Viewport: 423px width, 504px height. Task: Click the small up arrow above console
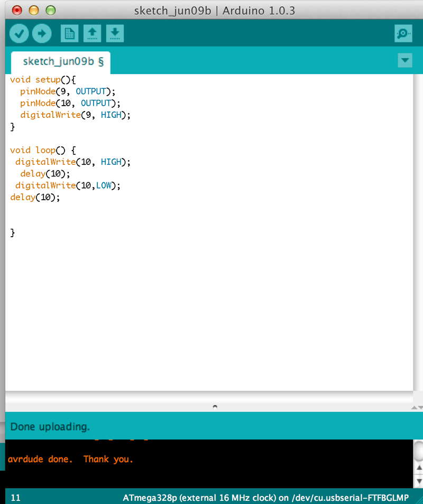pos(415,407)
